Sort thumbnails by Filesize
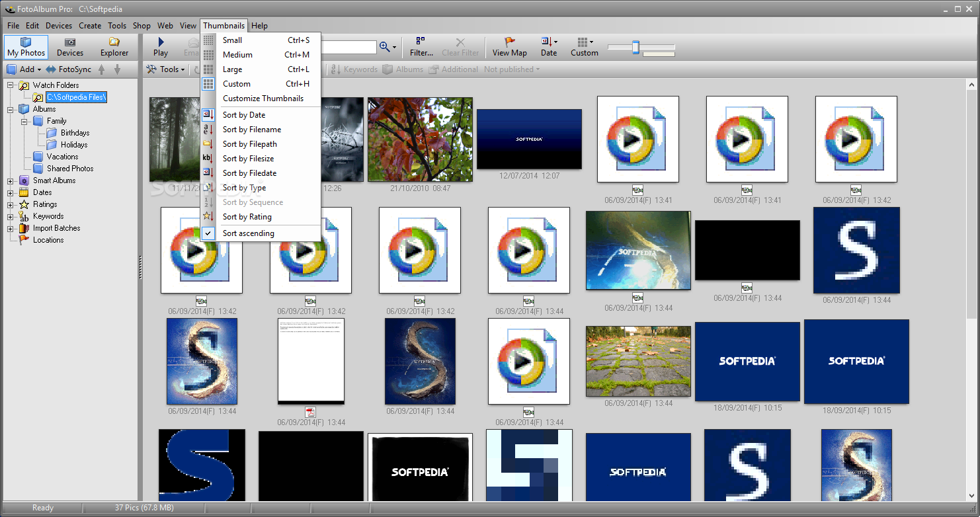The width and height of the screenshot is (980, 517). (261, 159)
